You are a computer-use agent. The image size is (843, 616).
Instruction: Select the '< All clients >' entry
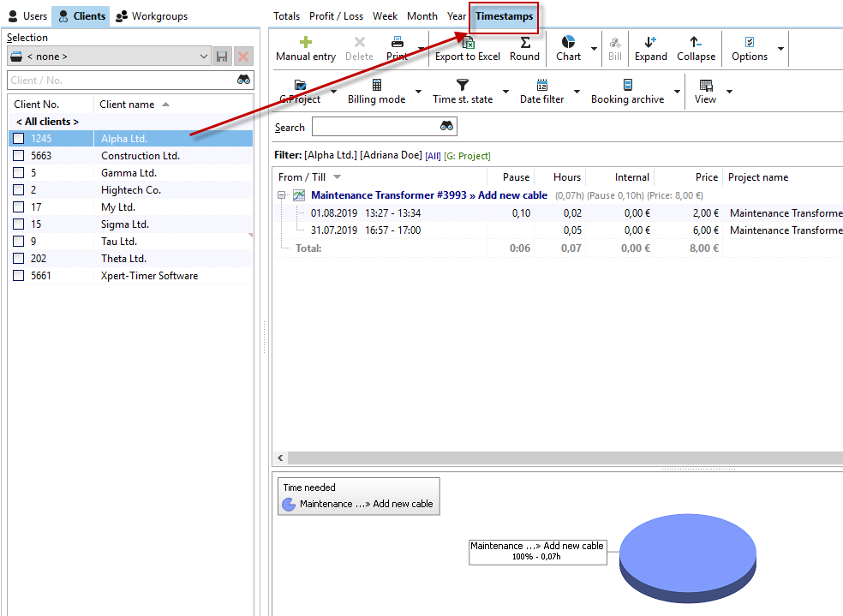pyautogui.click(x=48, y=122)
